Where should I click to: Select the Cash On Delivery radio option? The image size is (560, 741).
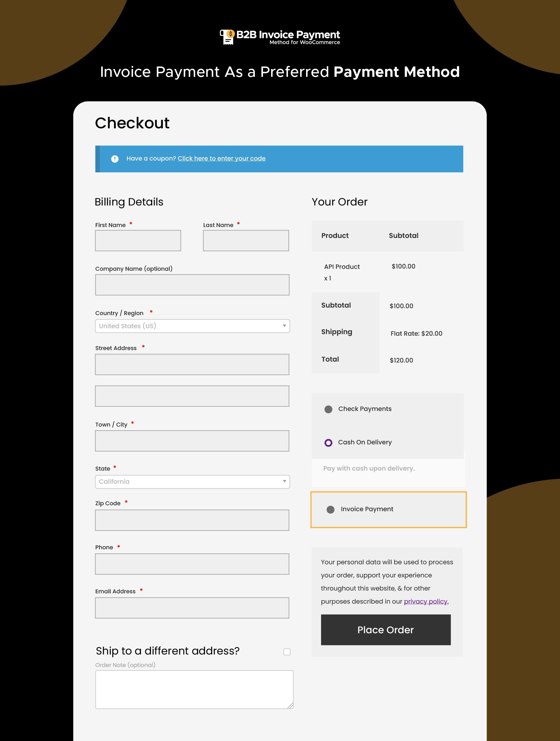tap(328, 442)
